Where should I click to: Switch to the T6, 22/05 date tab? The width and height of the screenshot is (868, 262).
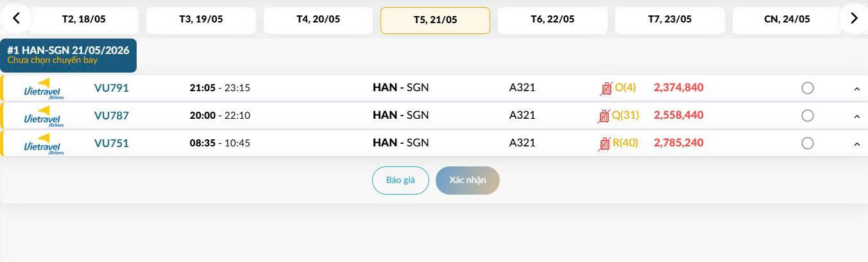[552, 20]
